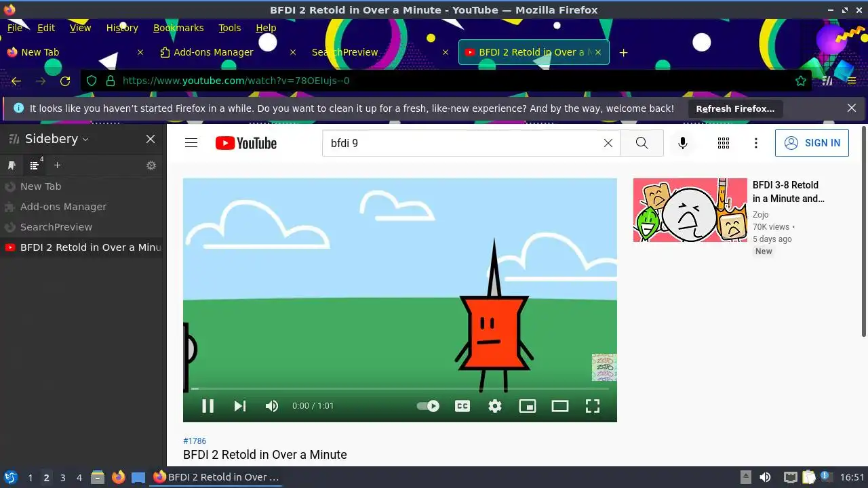The image size is (868, 488).
Task: Open the Bookmarks menu
Action: tap(178, 28)
